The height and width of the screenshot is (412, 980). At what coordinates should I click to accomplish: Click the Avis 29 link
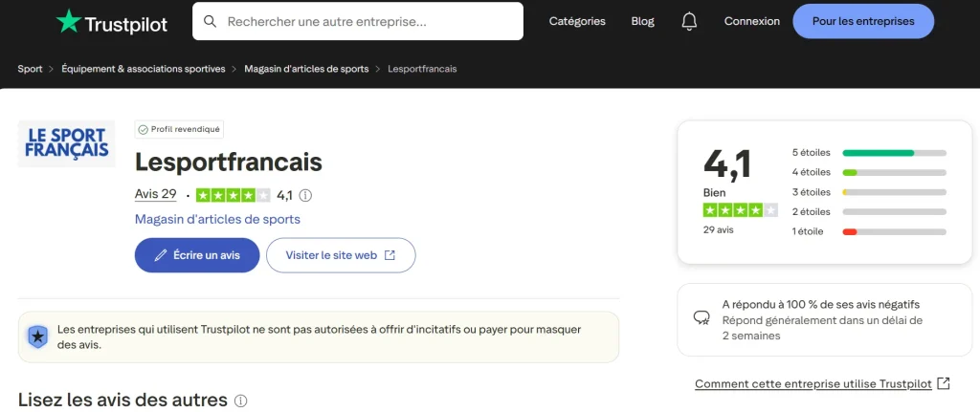pos(156,194)
